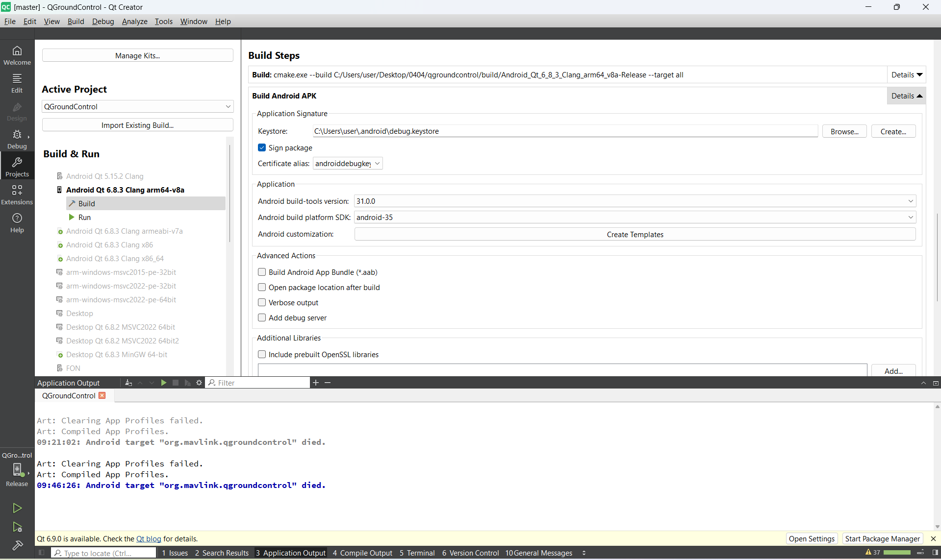Image resolution: width=941 pixels, height=560 pixels.
Task: Click Start Package Manager
Action: 882,538
